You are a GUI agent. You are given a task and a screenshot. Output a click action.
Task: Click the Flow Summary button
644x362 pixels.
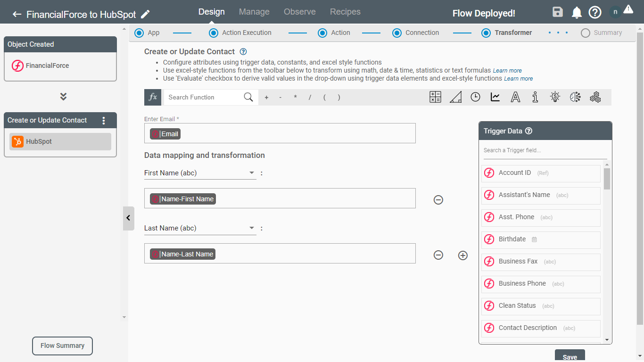point(62,346)
